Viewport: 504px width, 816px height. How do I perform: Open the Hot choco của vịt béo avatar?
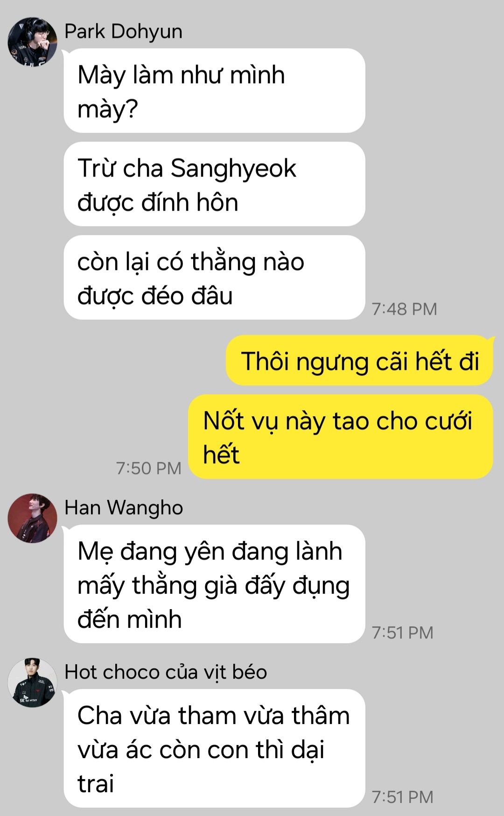click(x=32, y=682)
